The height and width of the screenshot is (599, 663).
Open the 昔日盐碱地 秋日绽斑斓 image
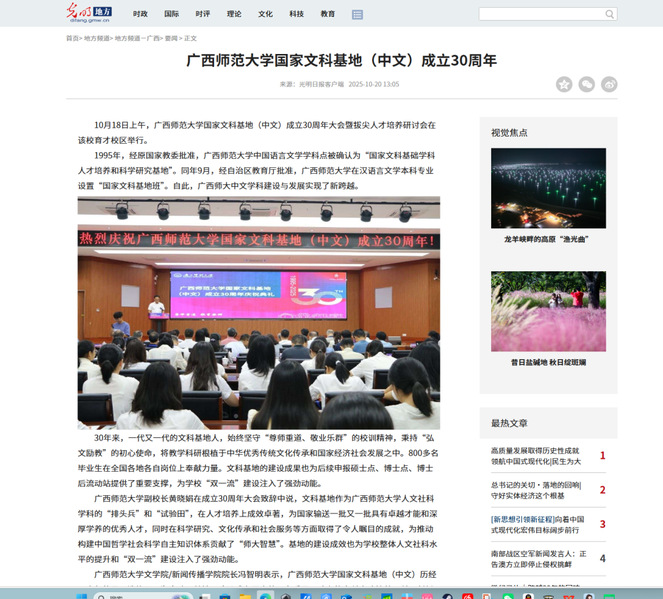(x=548, y=311)
